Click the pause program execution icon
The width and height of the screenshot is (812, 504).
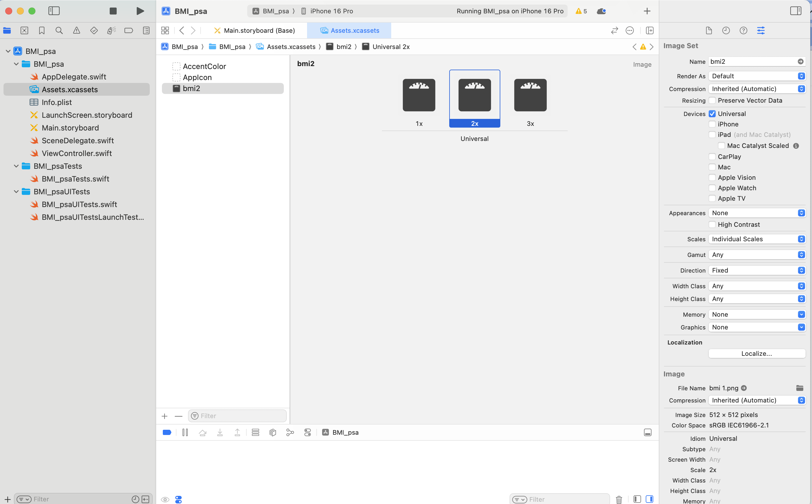point(185,432)
